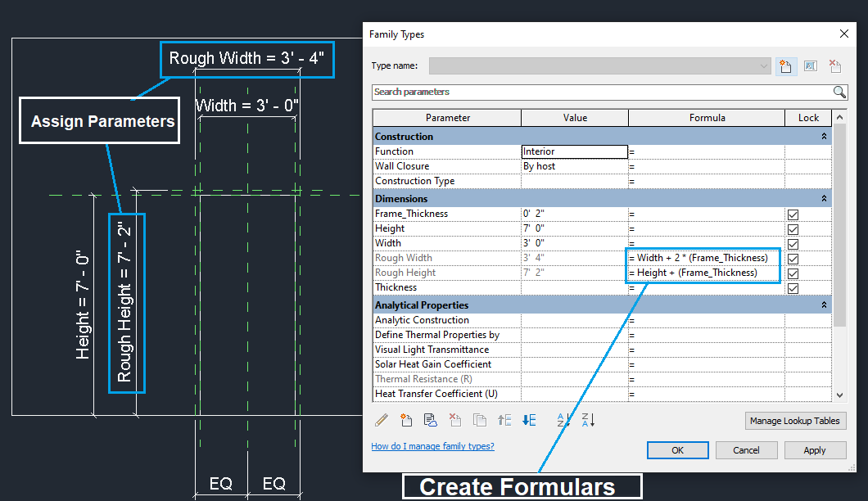Toggle lock checkbox for Rough Width
This screenshot has width=868, height=501.
(x=793, y=259)
